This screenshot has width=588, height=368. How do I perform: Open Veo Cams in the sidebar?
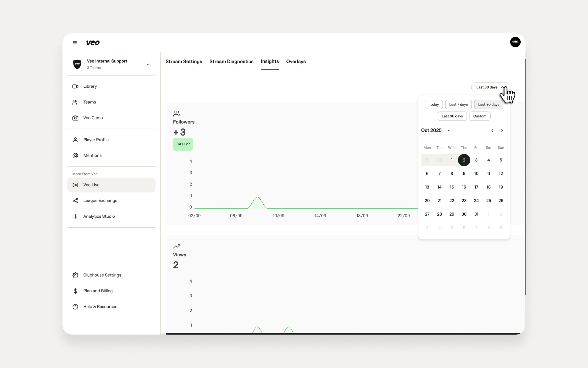tap(111, 118)
